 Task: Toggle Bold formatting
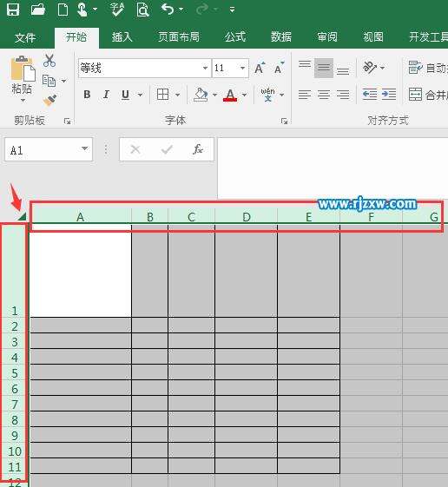tap(87, 95)
